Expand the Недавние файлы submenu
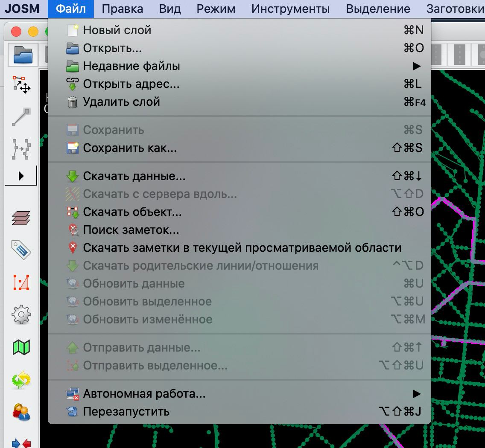This screenshot has width=485, height=448. (x=240, y=66)
